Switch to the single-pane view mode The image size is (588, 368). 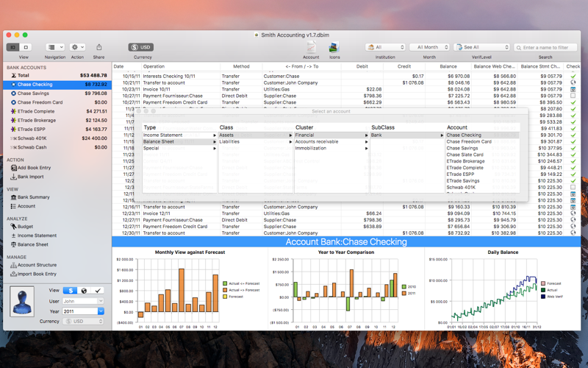tap(26, 47)
